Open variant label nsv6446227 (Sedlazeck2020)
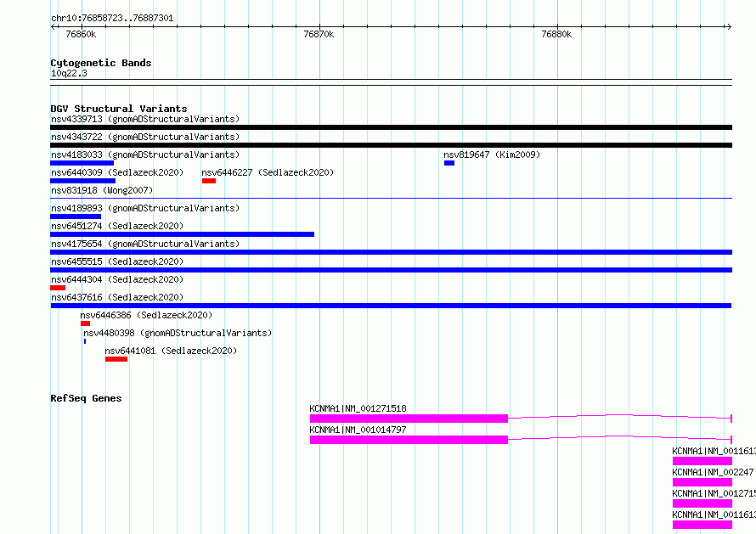The image size is (756, 534). pyautogui.click(x=268, y=172)
